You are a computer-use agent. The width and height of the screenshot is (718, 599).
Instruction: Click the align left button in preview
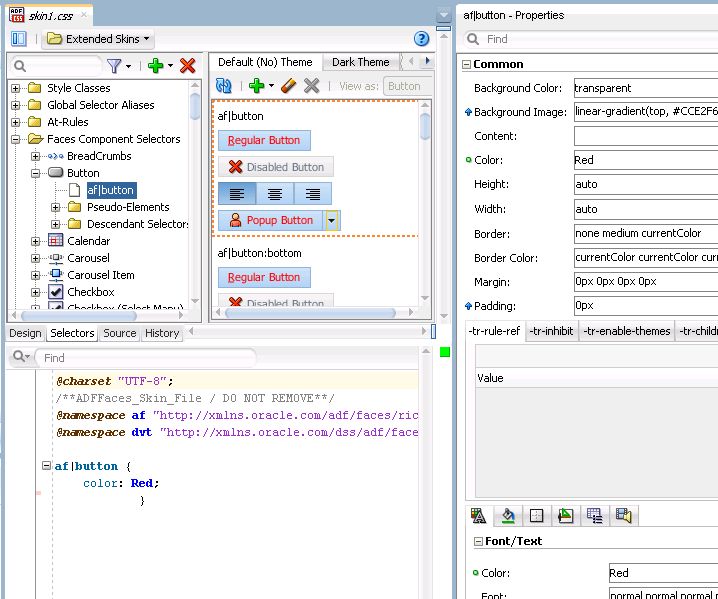pos(237,194)
